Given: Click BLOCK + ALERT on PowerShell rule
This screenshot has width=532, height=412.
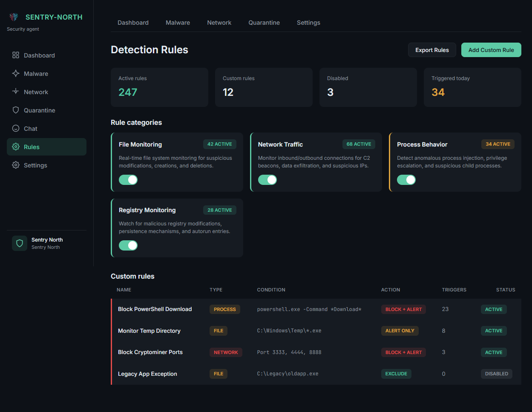Looking at the screenshot, I should click(403, 309).
